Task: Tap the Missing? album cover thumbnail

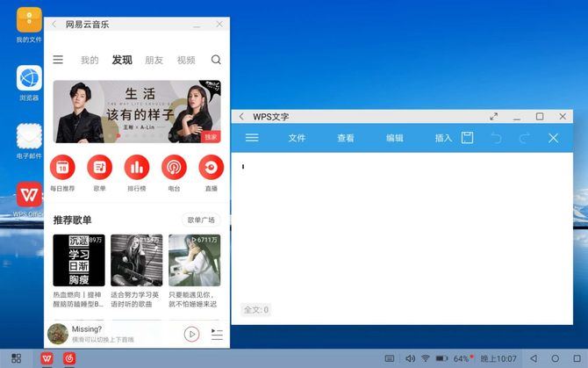Action: click(58, 334)
